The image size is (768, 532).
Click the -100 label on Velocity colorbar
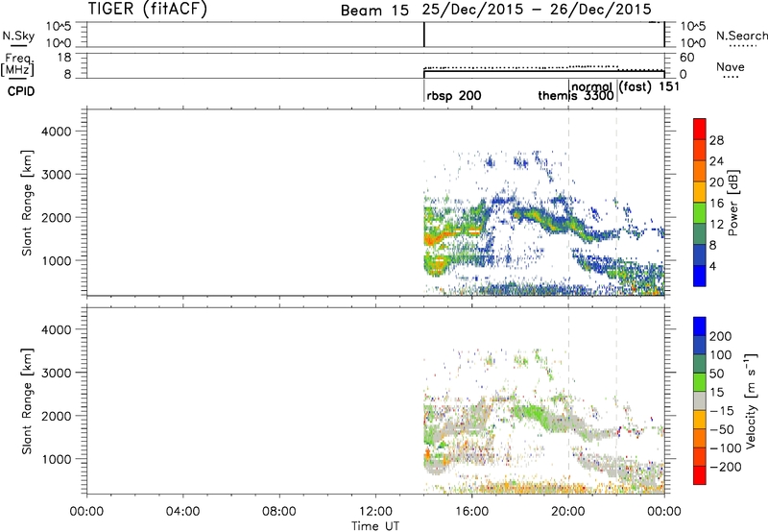tap(726, 448)
